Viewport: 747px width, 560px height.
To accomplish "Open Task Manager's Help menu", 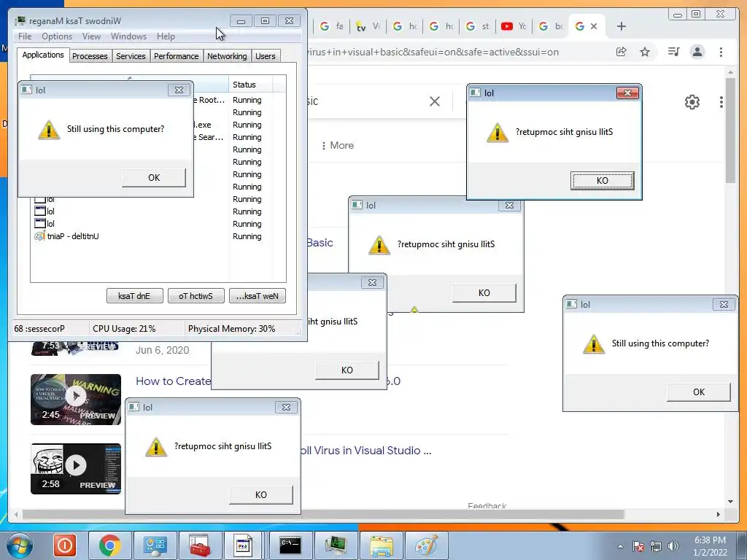I will [x=166, y=36].
